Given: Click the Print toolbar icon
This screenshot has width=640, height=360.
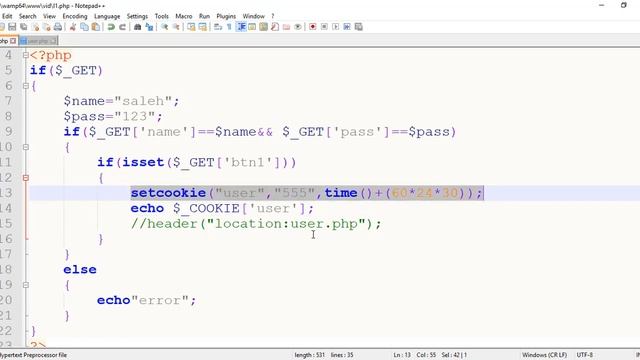Looking at the screenshot, I should coord(58,27).
